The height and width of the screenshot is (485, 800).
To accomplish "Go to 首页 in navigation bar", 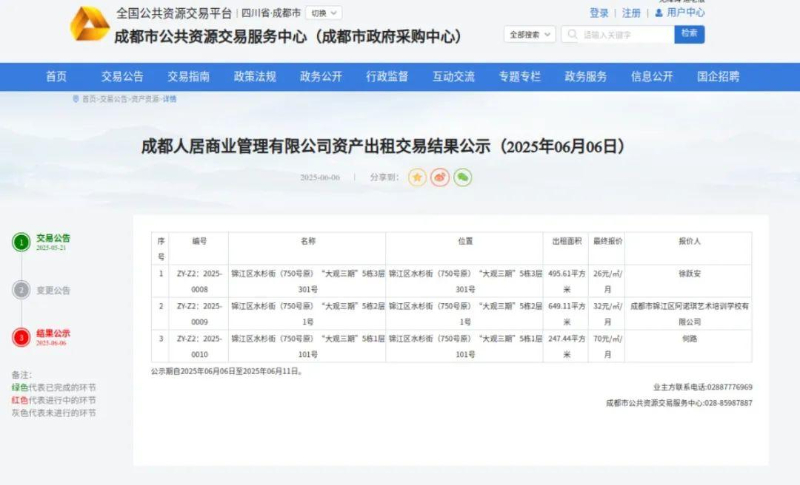I will tap(56, 76).
